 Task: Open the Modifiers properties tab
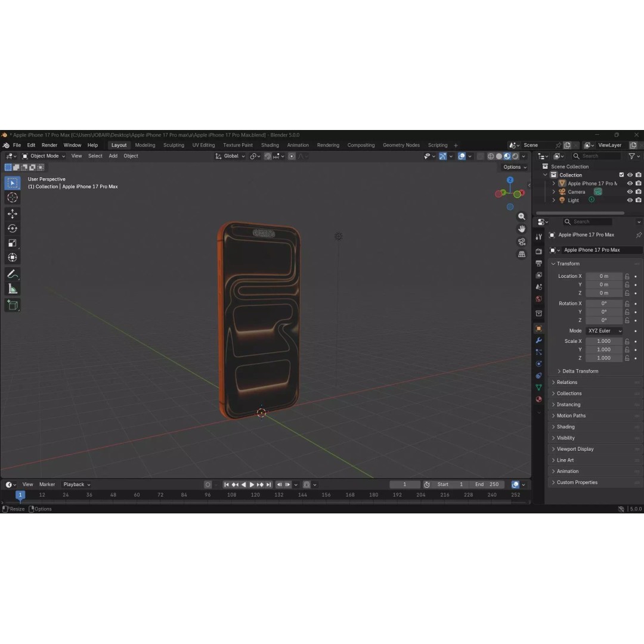click(539, 340)
